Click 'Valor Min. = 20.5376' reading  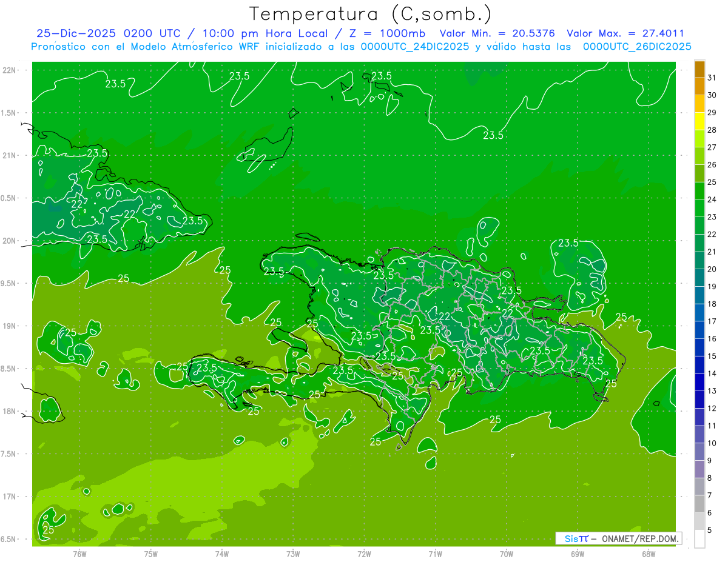tap(497, 34)
